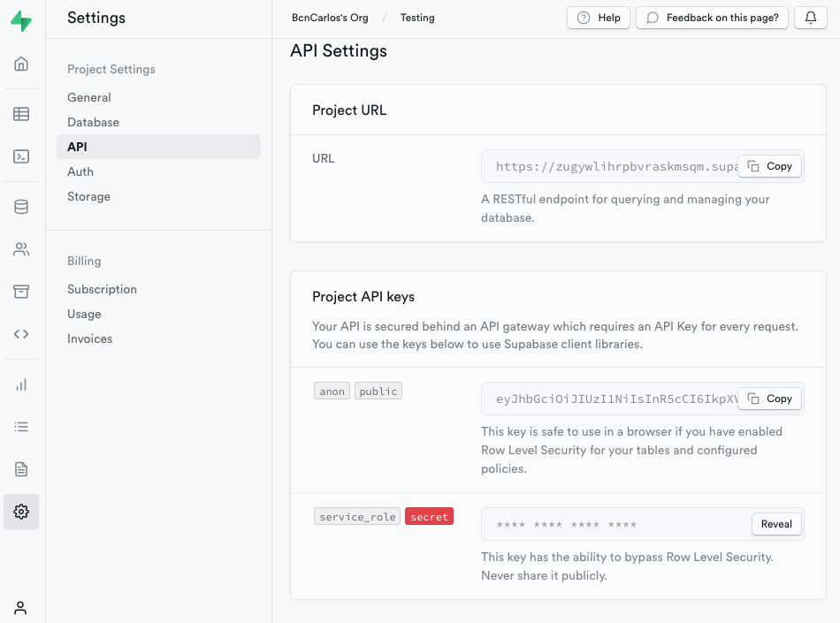Click the BcnCarlos's Org breadcrumb
The image size is (840, 623).
pyautogui.click(x=330, y=18)
